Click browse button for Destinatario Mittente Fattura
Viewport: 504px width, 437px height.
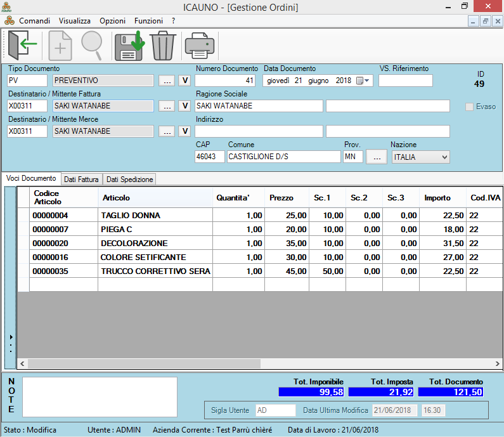coord(166,106)
